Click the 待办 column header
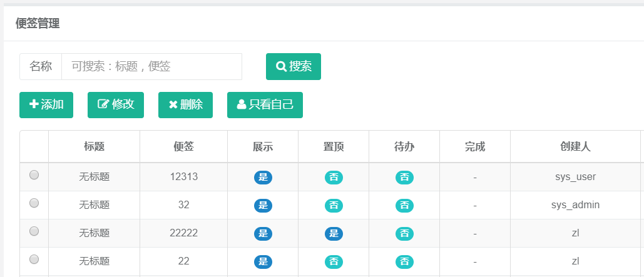The image size is (644, 277). pos(404,146)
